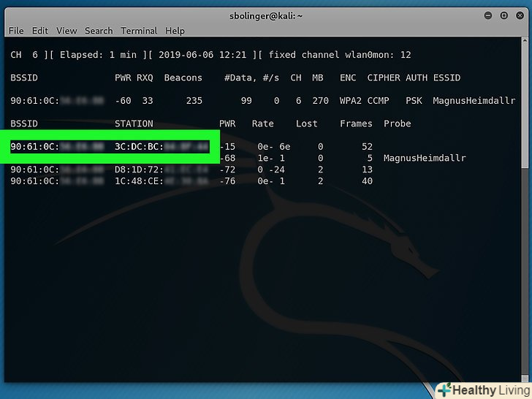Image resolution: width=532 pixels, height=399 pixels.
Task: Click the PWR value -60
Action: [123, 101]
